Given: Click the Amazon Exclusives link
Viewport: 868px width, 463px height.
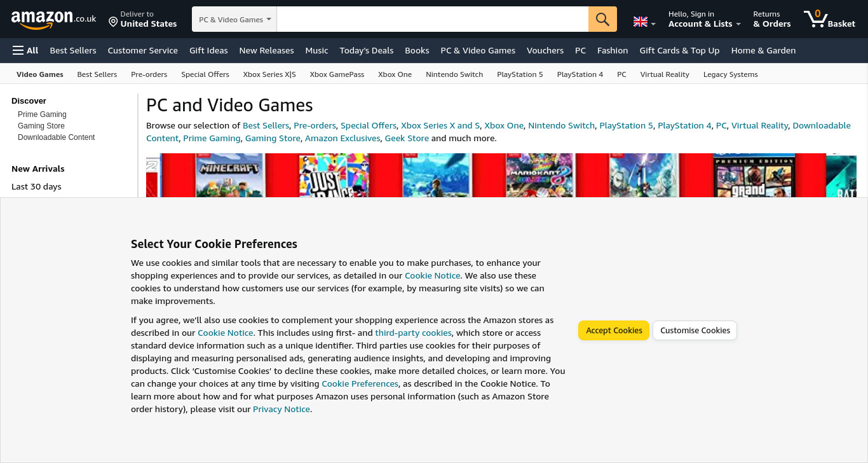Looking at the screenshot, I should tap(342, 138).
